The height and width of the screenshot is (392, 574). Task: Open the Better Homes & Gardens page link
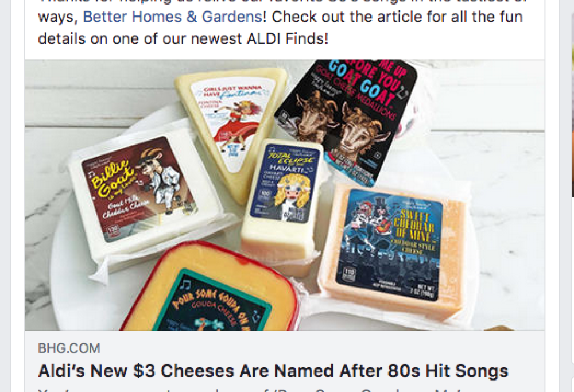(x=172, y=17)
